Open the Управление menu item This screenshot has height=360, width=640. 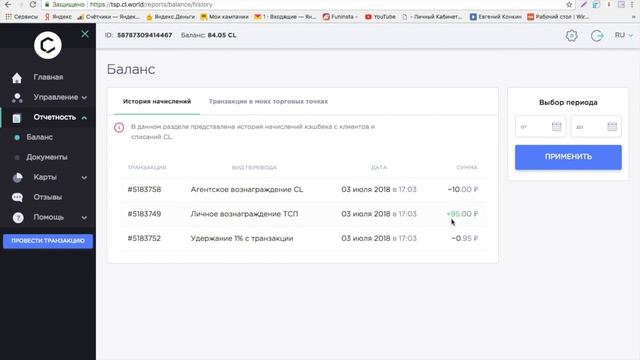pos(56,97)
